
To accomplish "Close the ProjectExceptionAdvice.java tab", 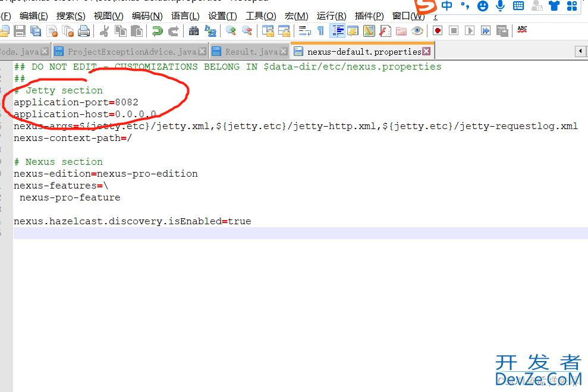I will pyautogui.click(x=202, y=51).
